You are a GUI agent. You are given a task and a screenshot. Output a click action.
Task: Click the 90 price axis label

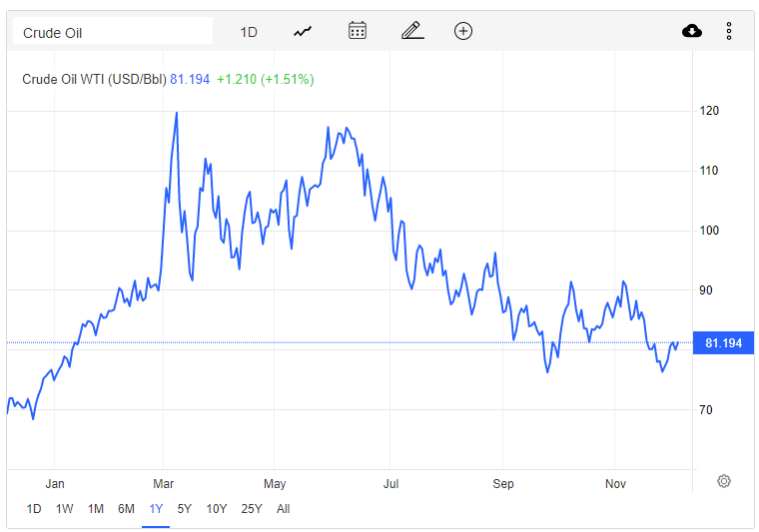click(706, 290)
